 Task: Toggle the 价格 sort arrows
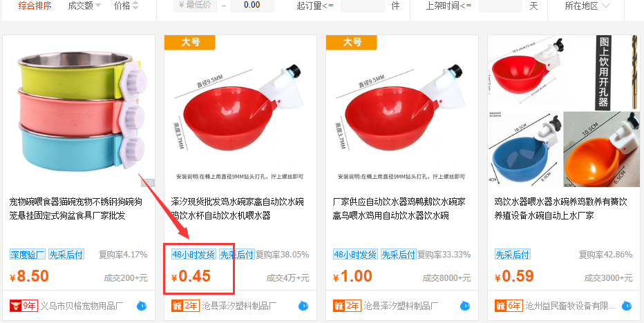tap(135, 6)
